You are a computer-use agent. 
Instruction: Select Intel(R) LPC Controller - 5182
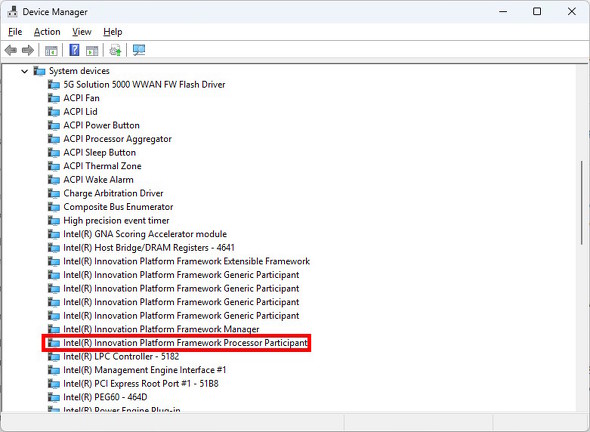[121, 356]
